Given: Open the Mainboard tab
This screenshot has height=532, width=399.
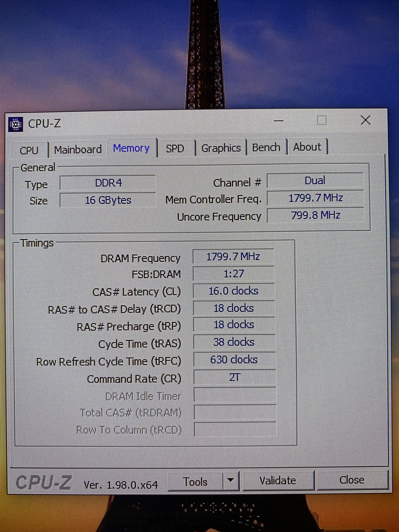Looking at the screenshot, I should tap(78, 150).
